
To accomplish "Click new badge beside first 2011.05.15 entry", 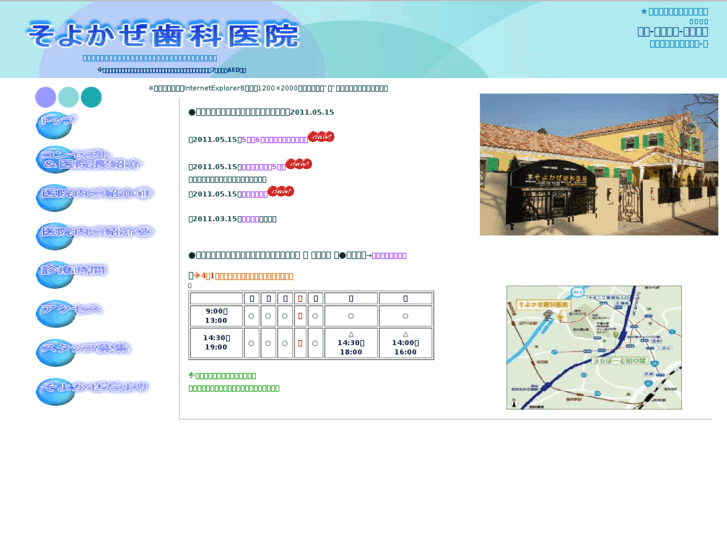I will (x=321, y=137).
